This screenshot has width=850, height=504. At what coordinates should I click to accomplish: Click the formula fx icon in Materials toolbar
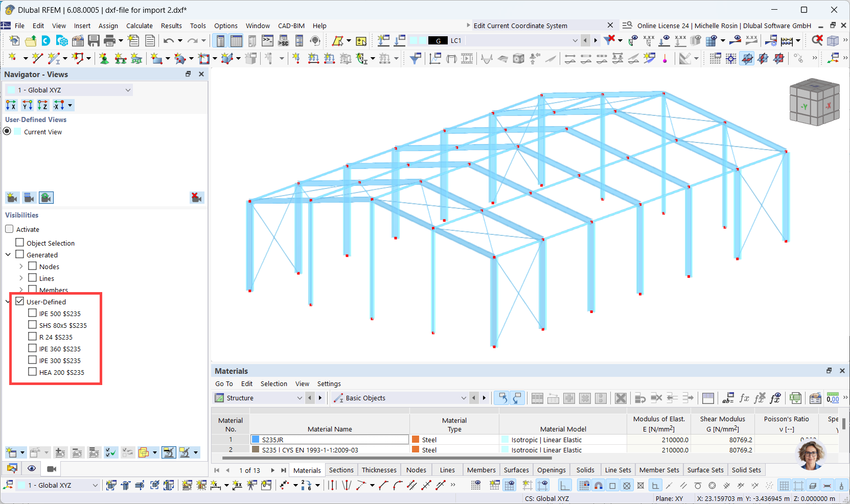[x=744, y=398]
